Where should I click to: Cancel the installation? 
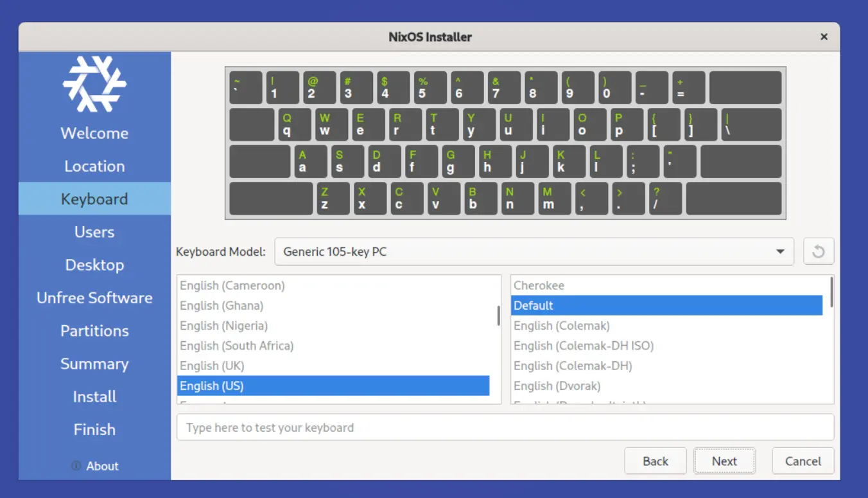(x=803, y=461)
